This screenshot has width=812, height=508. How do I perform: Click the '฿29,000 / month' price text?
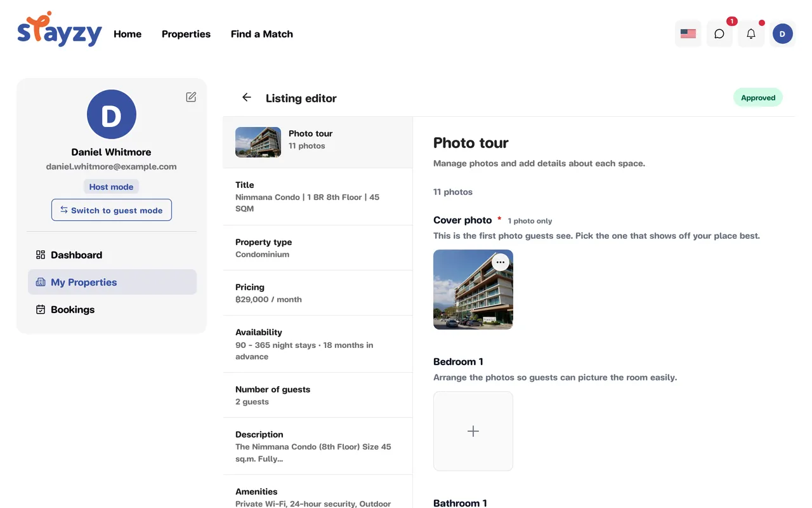click(x=268, y=299)
